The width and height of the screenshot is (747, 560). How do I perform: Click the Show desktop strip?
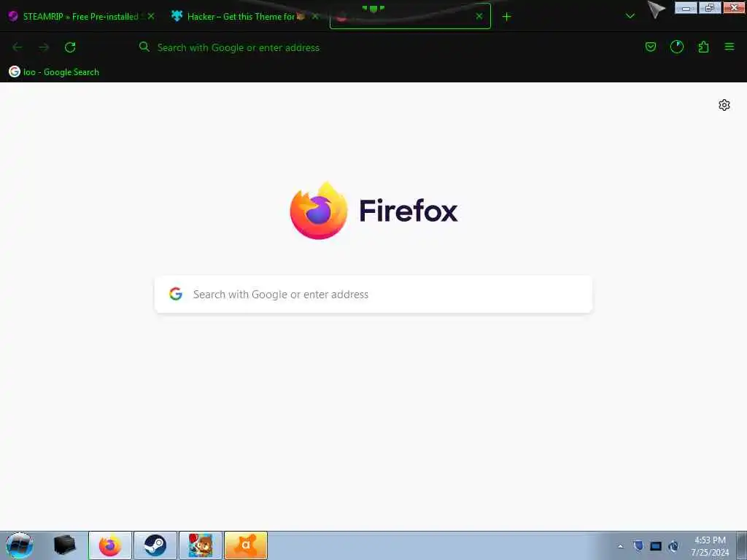pyautogui.click(x=741, y=545)
